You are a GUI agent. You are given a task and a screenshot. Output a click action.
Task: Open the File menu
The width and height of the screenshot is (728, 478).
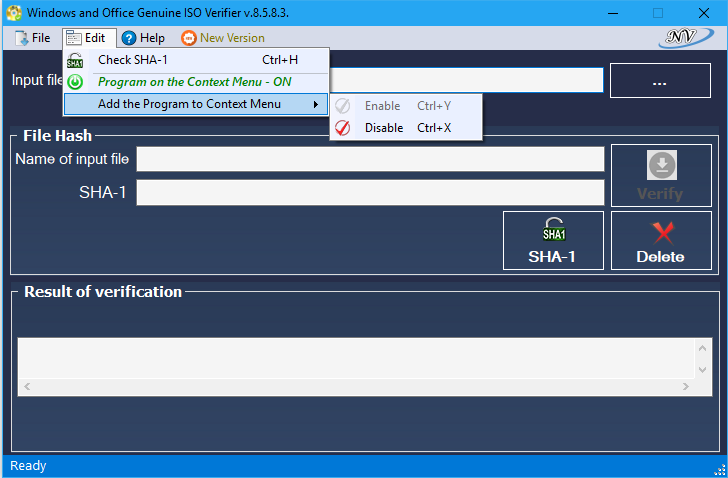pos(32,38)
